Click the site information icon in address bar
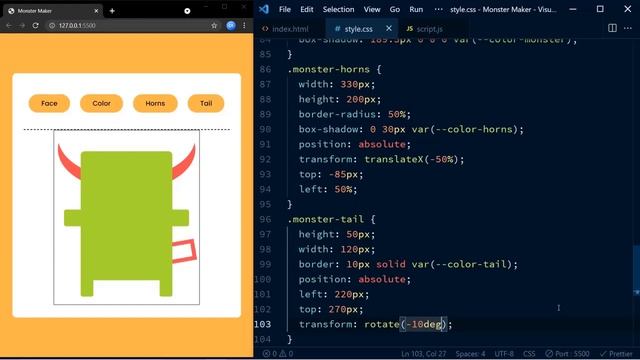This screenshot has width=640, height=360. (x=52, y=25)
